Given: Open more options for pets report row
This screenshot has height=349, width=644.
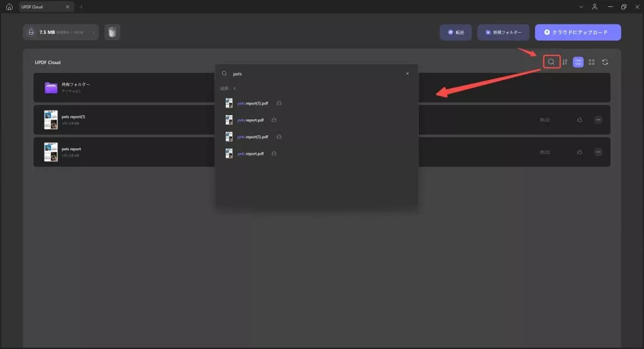Looking at the screenshot, I should [598, 152].
